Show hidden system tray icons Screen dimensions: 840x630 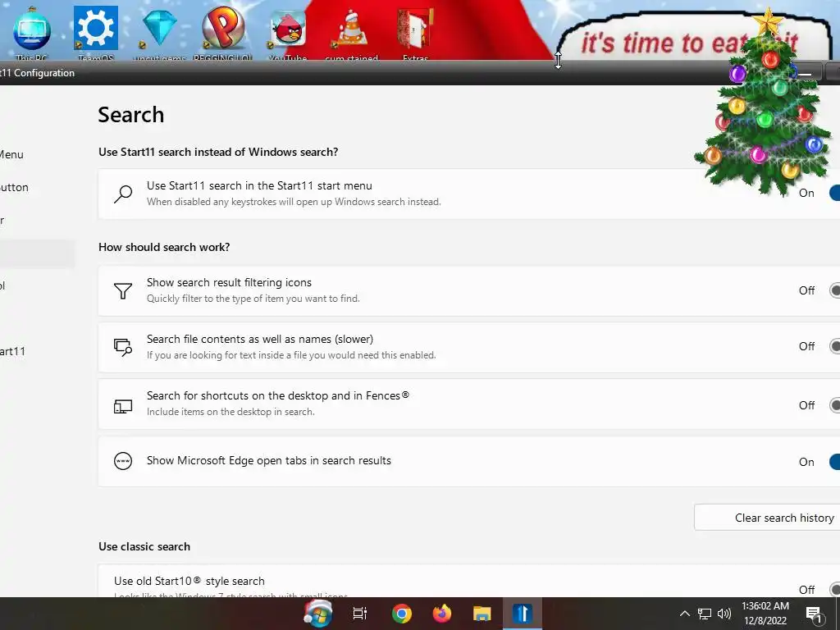pos(685,614)
